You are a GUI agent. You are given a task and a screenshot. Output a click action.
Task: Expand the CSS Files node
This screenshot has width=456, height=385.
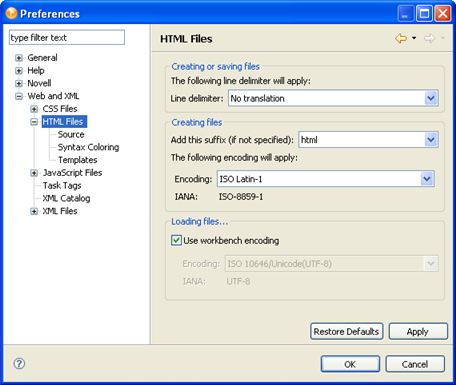(34, 109)
